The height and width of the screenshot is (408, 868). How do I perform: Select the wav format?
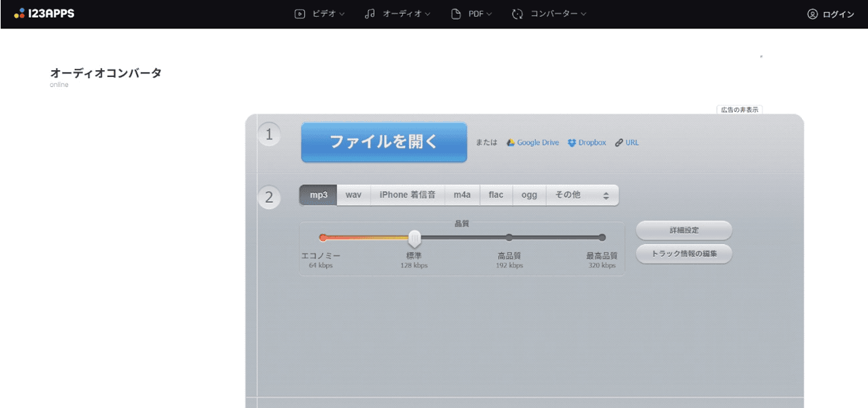pos(353,195)
